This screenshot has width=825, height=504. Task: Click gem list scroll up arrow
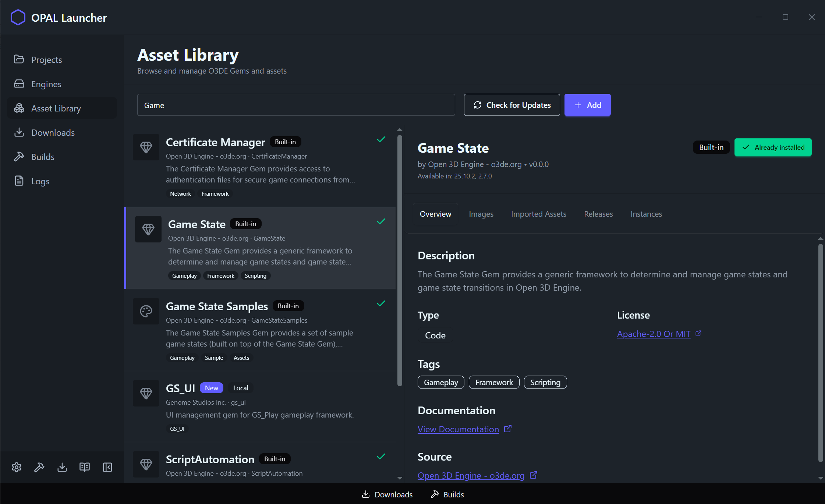pyautogui.click(x=400, y=130)
